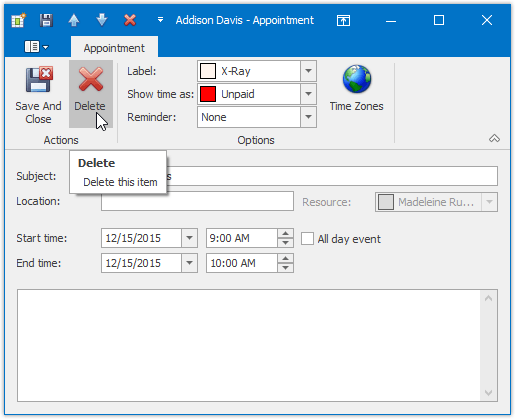Enable the All day event checkbox
The image size is (515, 419).
click(x=307, y=239)
